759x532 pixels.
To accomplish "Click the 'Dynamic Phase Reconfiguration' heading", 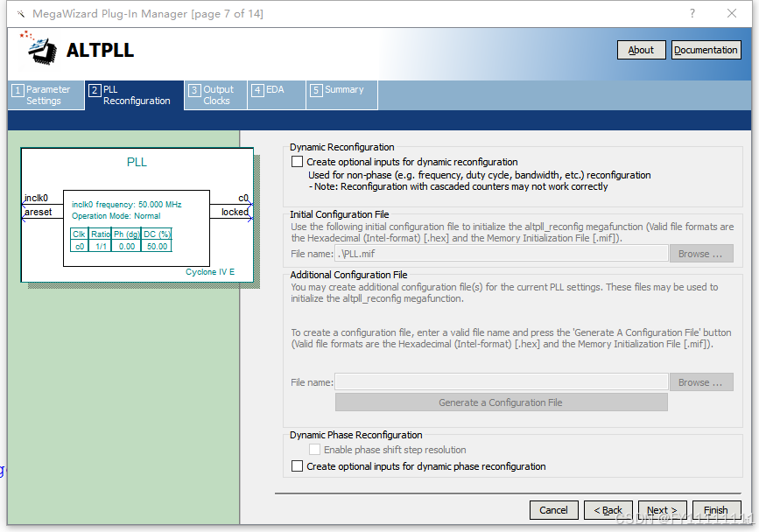I will pyautogui.click(x=355, y=435).
